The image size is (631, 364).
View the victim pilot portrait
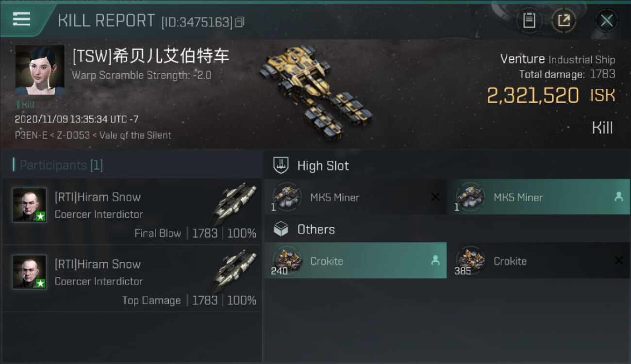[40, 70]
